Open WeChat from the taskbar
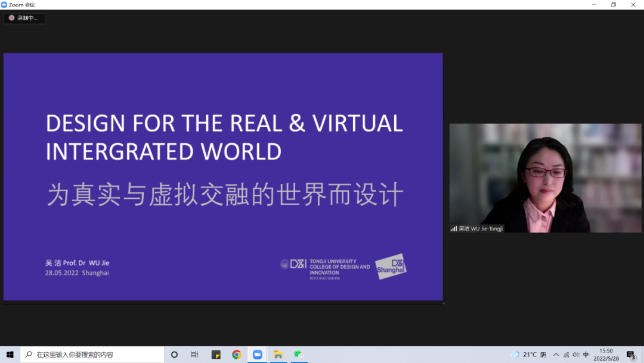 point(298,355)
